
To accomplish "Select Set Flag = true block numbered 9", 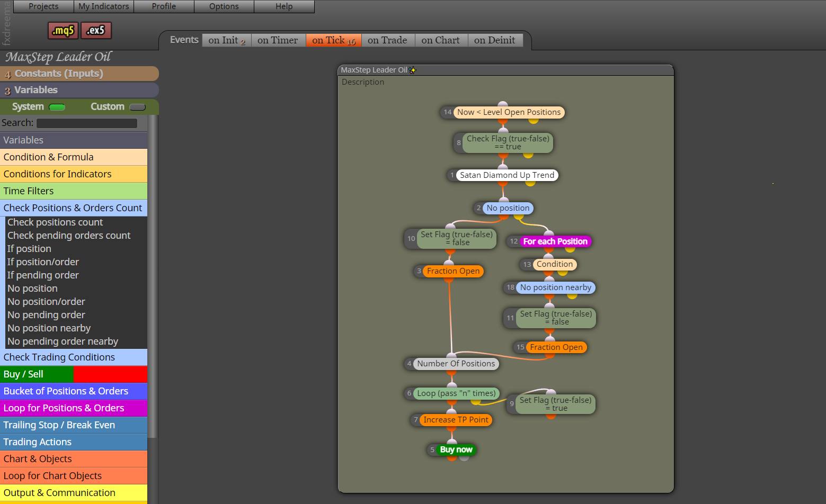I will (555, 404).
